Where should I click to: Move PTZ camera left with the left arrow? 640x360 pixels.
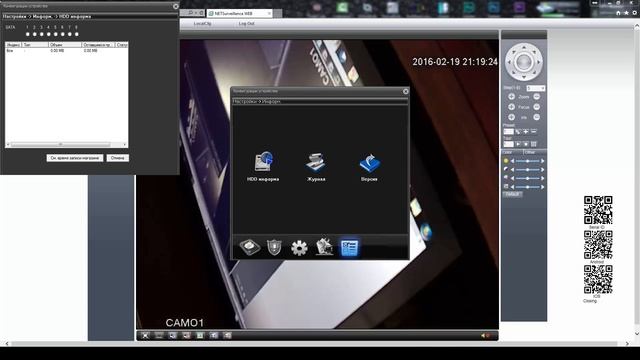509,62
